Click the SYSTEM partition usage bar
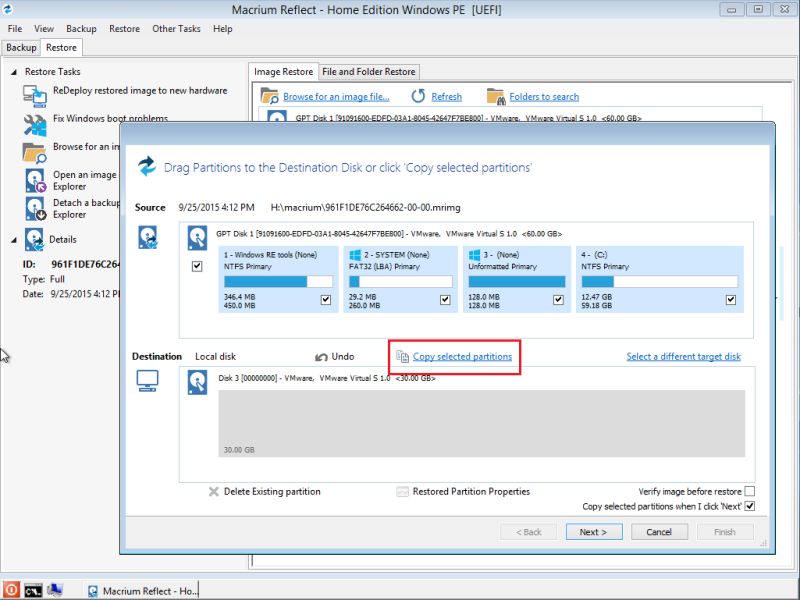800x600 pixels. click(401, 282)
